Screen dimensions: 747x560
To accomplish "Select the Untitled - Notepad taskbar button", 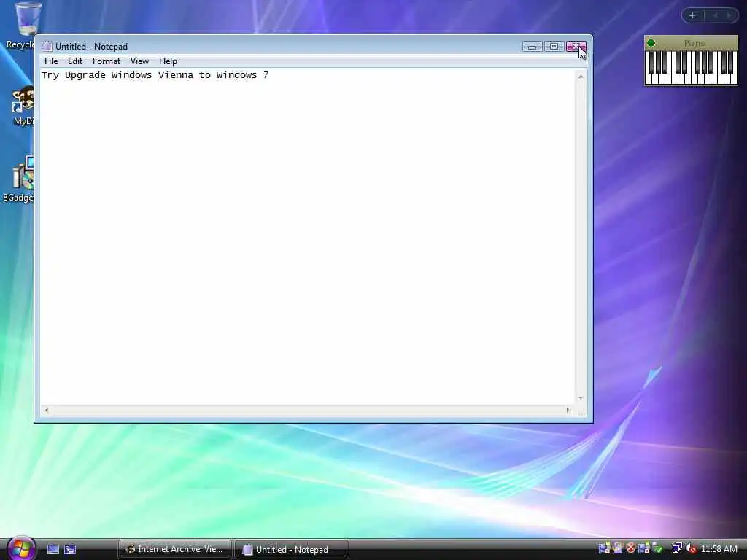I will pyautogui.click(x=292, y=550).
